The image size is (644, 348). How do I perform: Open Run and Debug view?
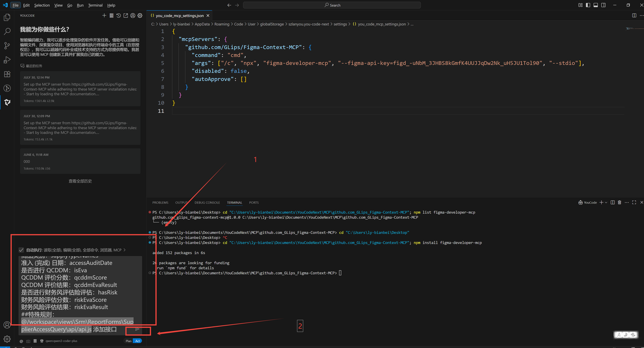click(7, 60)
